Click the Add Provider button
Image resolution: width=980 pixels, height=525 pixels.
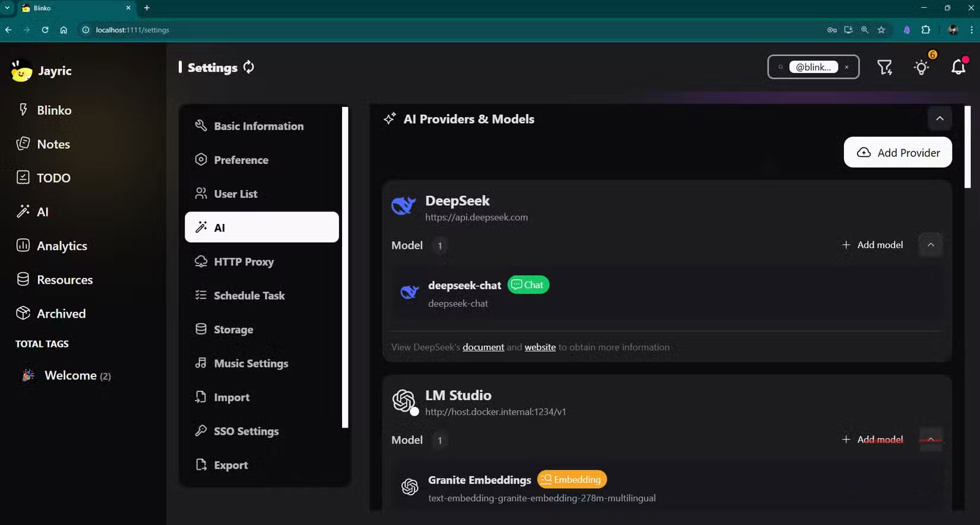[x=897, y=153]
